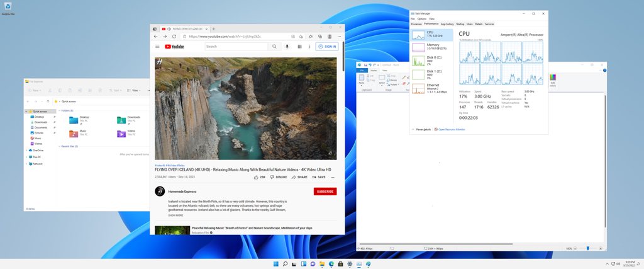
Task: Click the Edge browser back arrow
Action: [156, 36]
